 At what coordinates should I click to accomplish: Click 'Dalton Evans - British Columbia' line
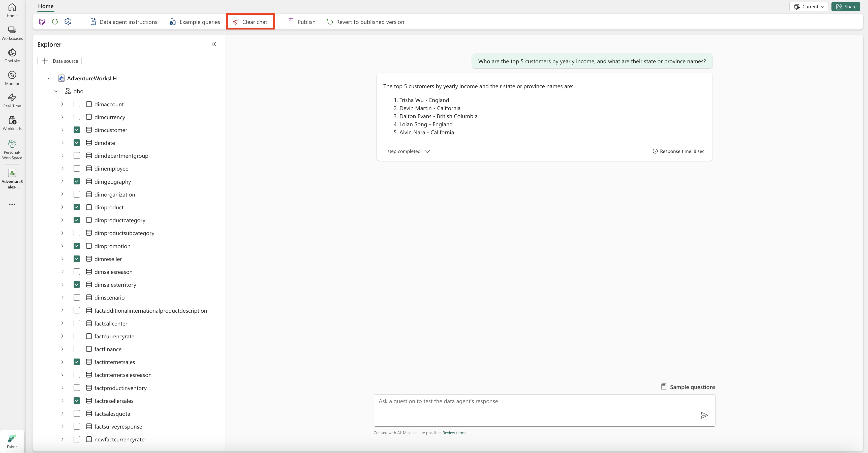(438, 116)
